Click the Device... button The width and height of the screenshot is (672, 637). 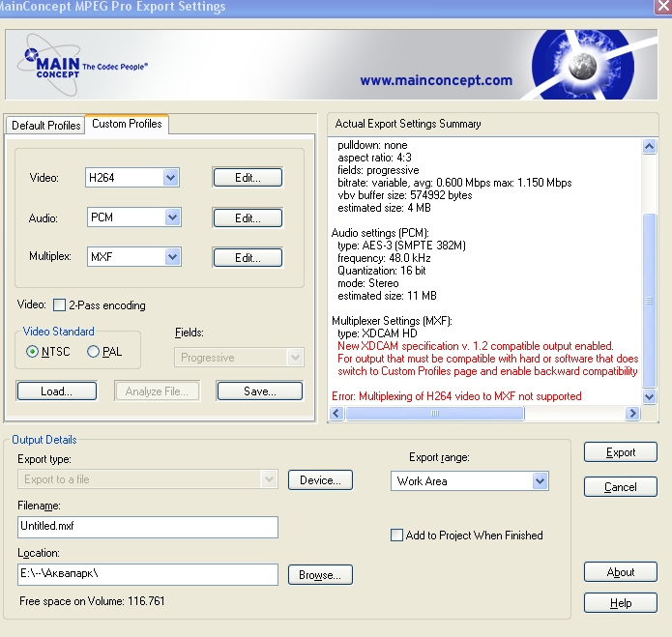pos(321,480)
